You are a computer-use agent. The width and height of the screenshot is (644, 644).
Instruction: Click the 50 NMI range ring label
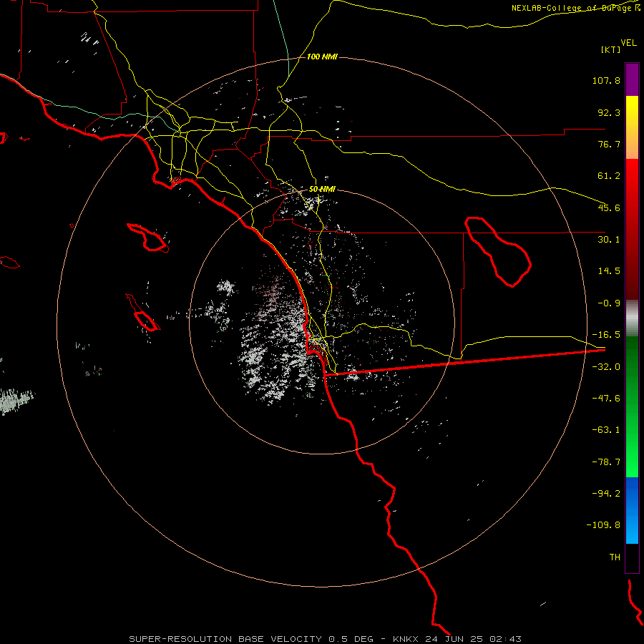322,190
